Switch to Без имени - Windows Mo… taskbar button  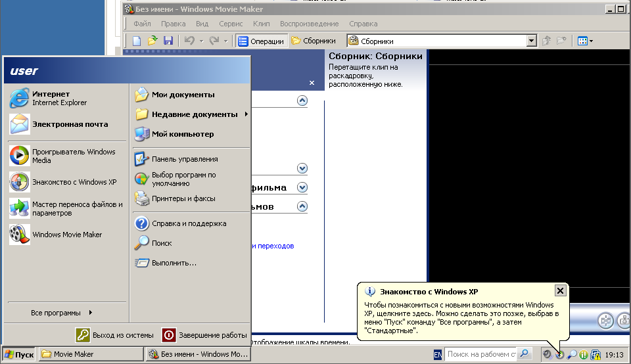pos(198,354)
